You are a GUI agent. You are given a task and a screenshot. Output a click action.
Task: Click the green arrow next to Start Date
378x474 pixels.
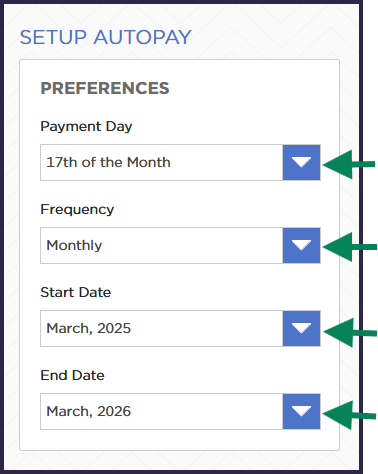click(x=349, y=333)
